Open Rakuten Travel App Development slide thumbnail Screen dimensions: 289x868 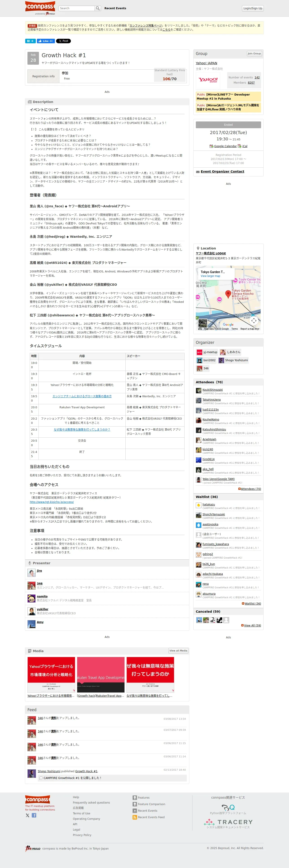point(101,675)
